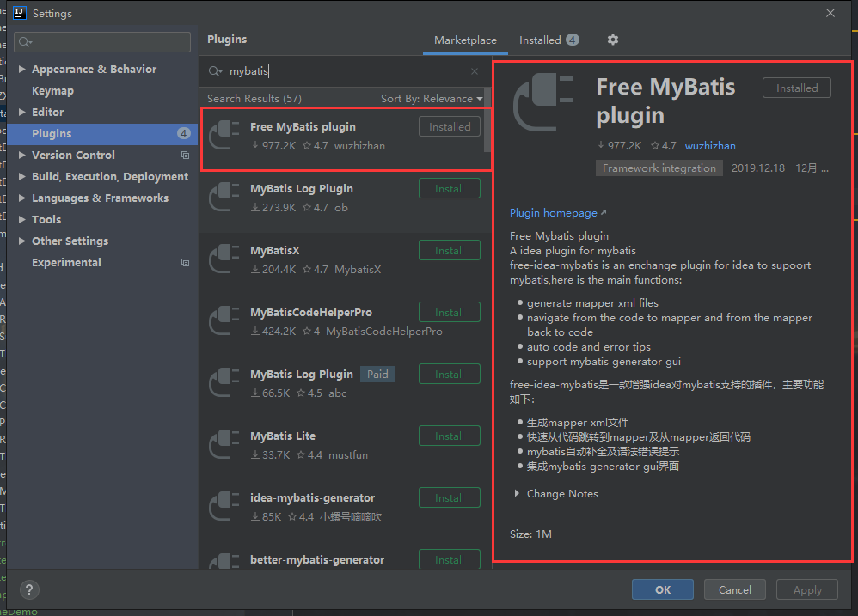Viewport: 858px width, 616px height.
Task: Click the MyBatisX plugin icon
Action: click(x=225, y=259)
